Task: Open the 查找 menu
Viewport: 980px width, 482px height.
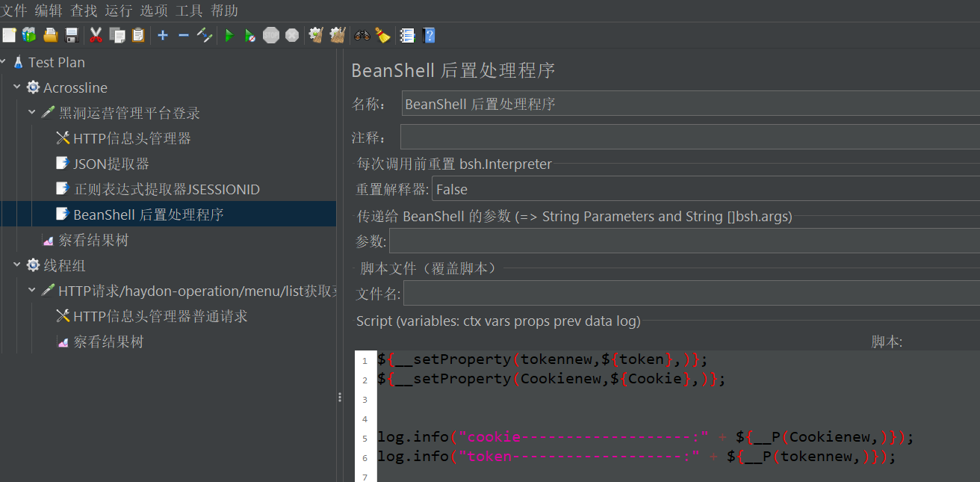Action: coord(84,10)
